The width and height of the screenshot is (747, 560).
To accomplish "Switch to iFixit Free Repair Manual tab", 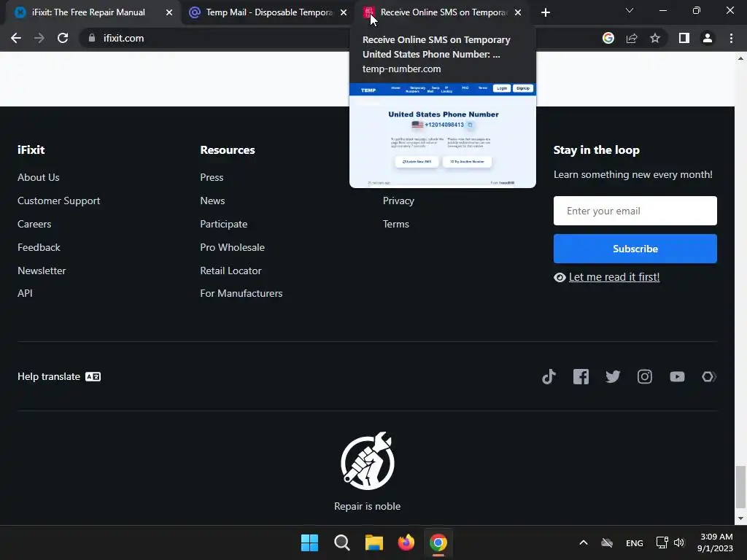I will point(88,12).
